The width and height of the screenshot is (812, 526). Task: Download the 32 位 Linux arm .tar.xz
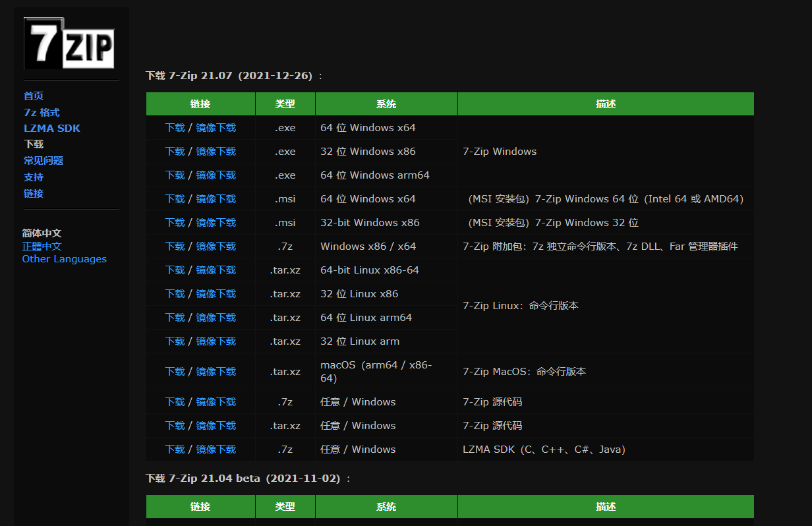[x=175, y=341]
